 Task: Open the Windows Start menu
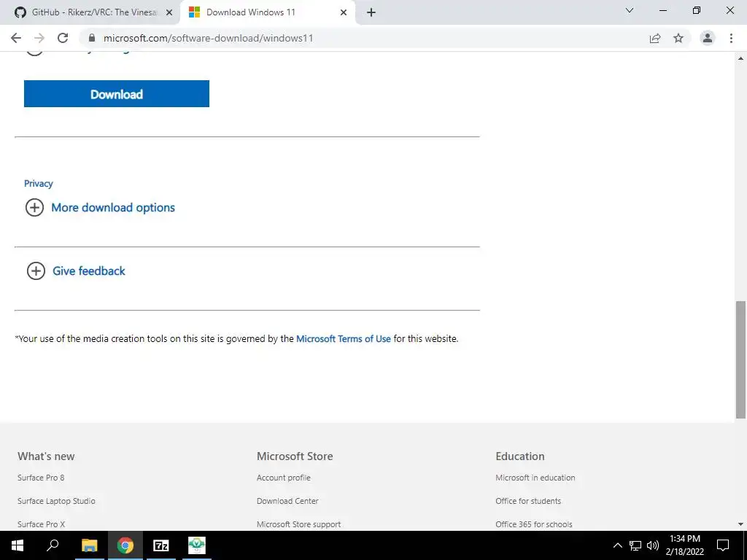(x=18, y=545)
